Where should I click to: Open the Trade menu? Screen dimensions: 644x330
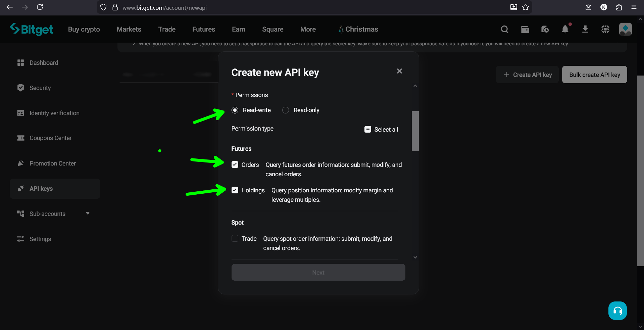click(167, 29)
